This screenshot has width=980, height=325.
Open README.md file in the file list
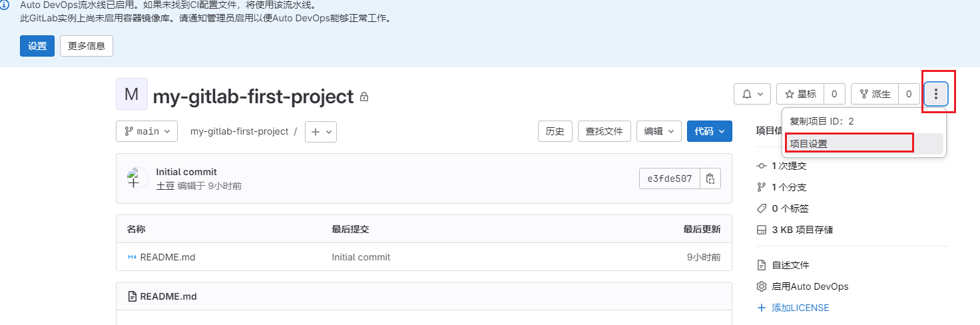pyautogui.click(x=167, y=257)
